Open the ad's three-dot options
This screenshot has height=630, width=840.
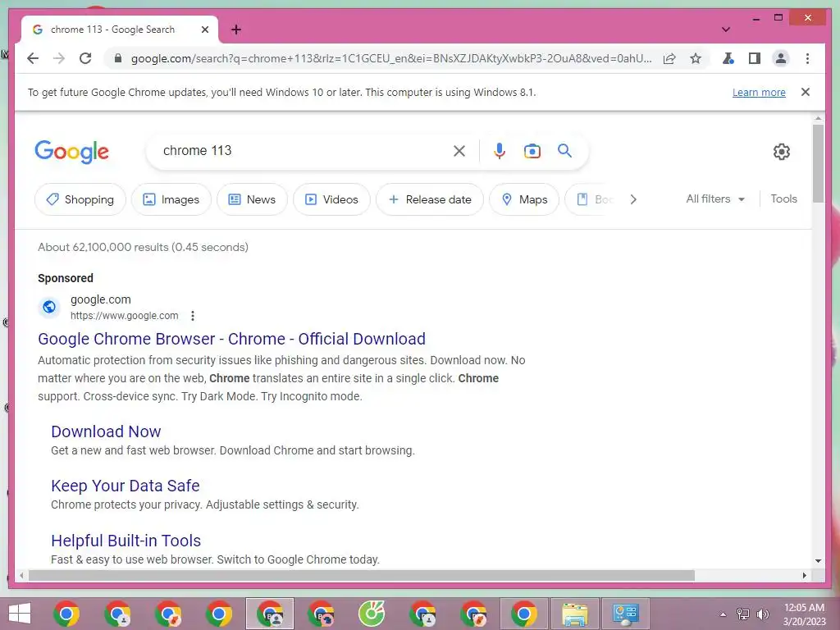[192, 316]
